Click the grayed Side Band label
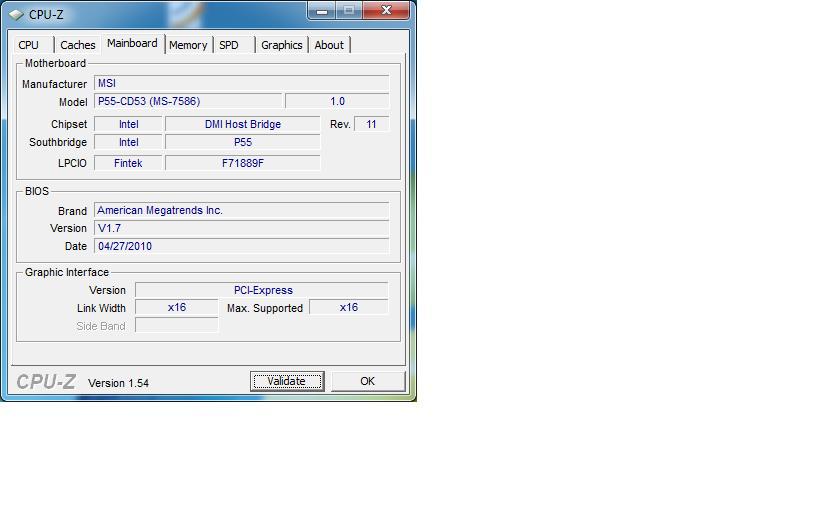The width and height of the screenshot is (840, 525). [101, 326]
